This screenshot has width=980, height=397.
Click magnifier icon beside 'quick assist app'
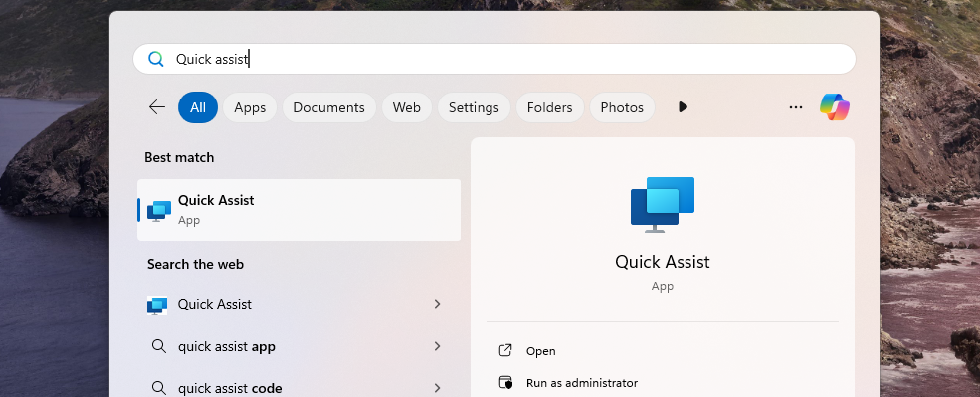158,346
